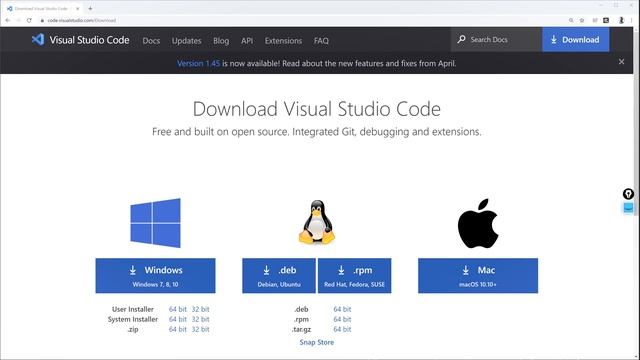Download Linux .tar.gz 64 bit link
The image size is (640, 360).
point(342,329)
